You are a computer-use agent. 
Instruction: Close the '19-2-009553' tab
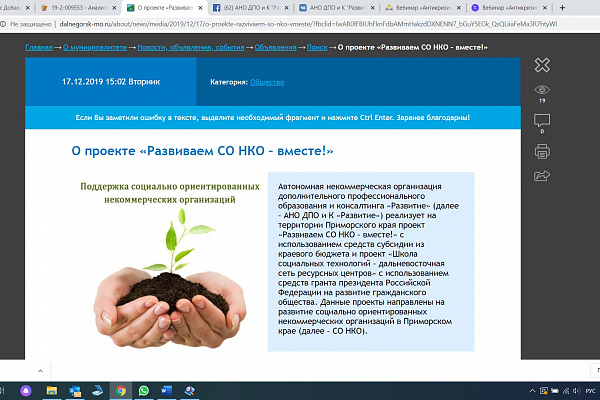point(114,8)
